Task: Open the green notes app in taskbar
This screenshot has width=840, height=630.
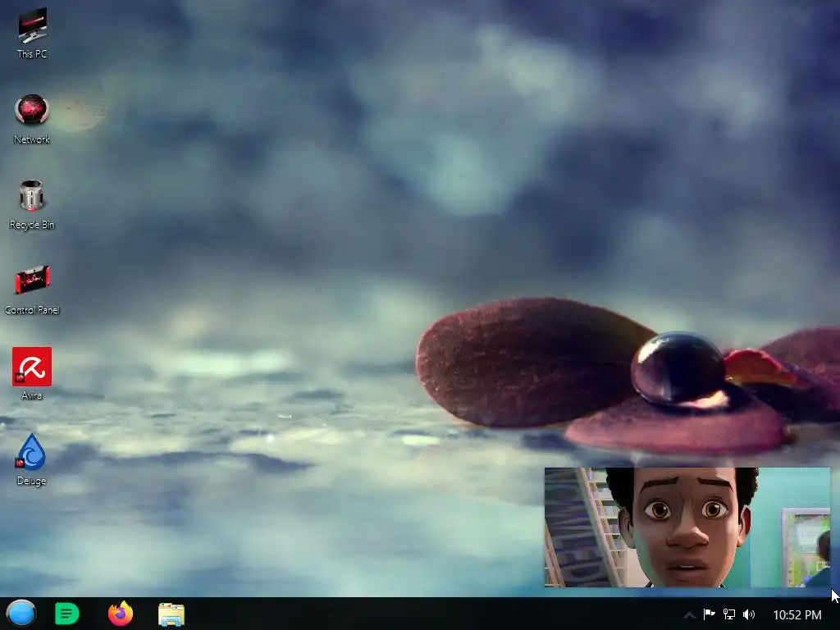Action: click(x=67, y=614)
